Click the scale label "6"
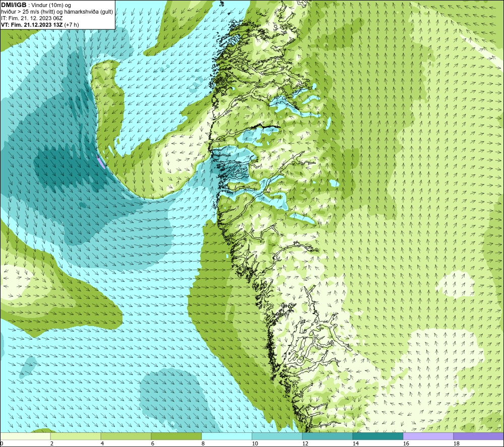The height and width of the screenshot is (447, 504). click(153, 444)
